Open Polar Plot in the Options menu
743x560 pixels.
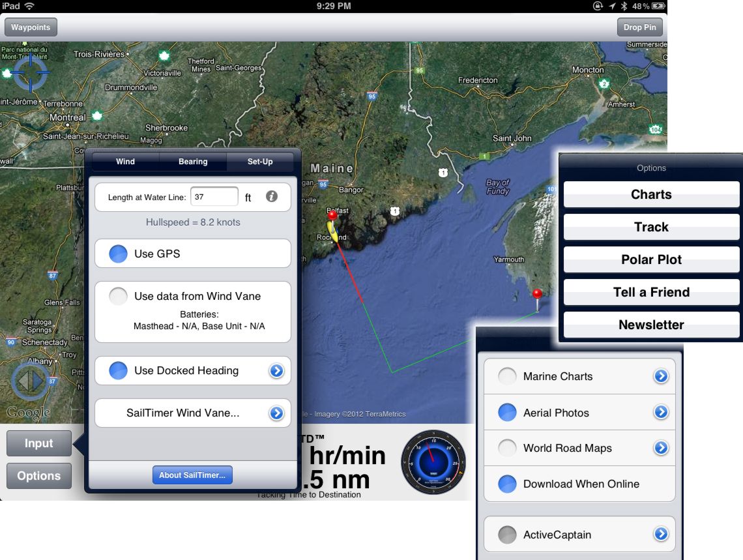point(651,259)
